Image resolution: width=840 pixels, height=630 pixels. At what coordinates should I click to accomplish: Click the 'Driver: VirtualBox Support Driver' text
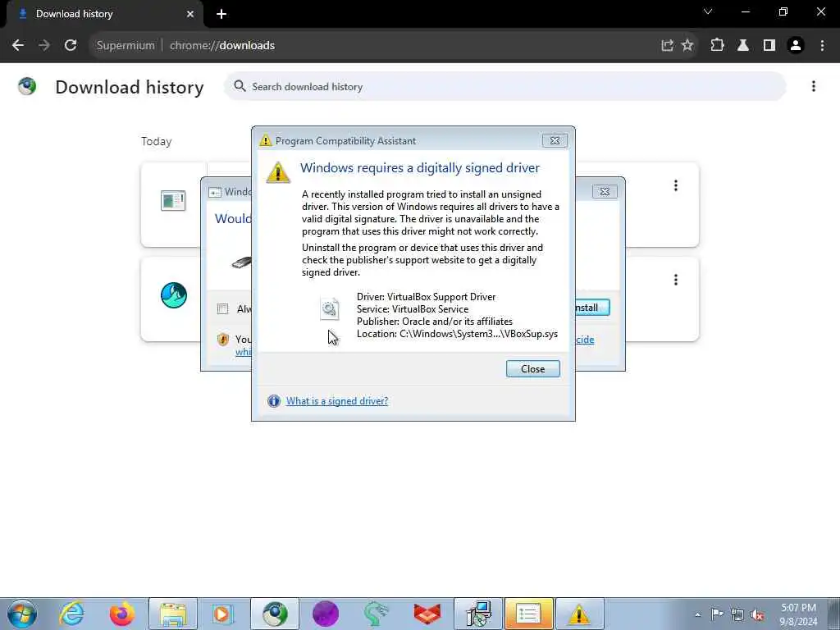coord(426,297)
